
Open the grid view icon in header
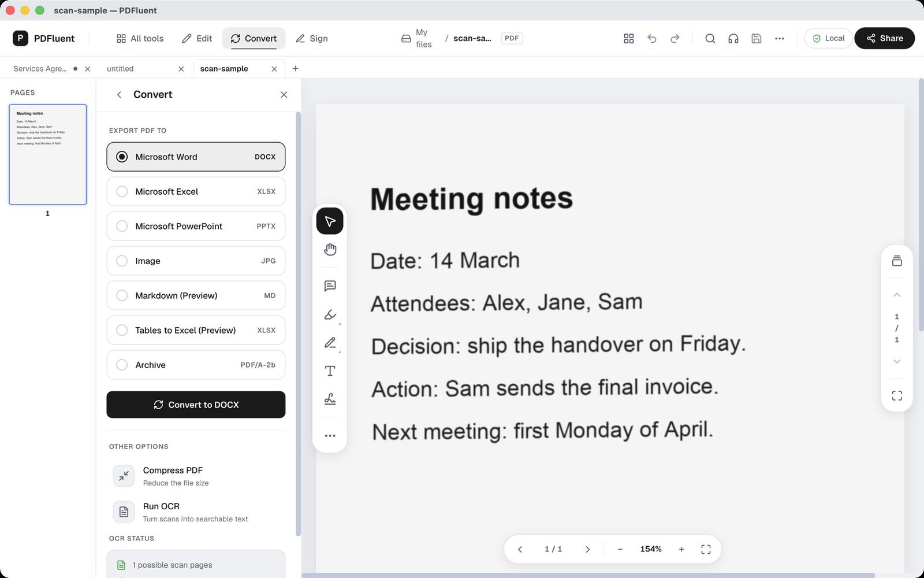pos(629,38)
